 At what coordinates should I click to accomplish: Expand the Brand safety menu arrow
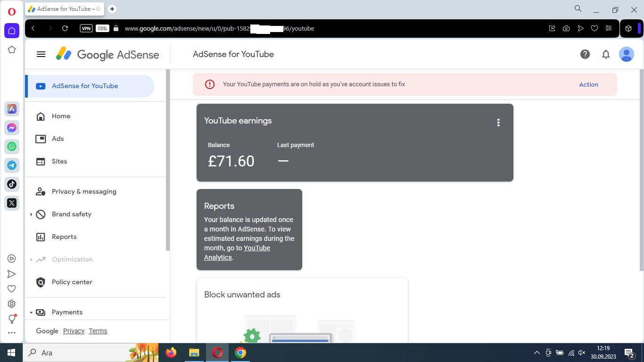pyautogui.click(x=31, y=214)
